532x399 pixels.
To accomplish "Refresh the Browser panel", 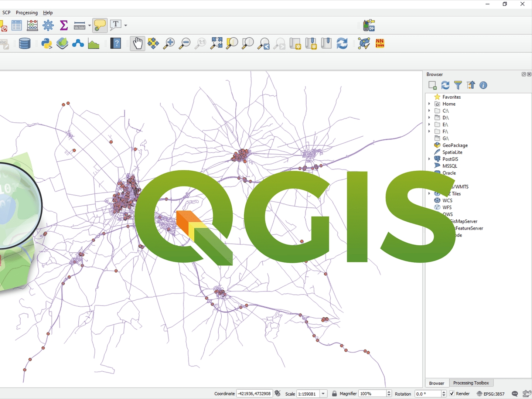I will (445, 85).
